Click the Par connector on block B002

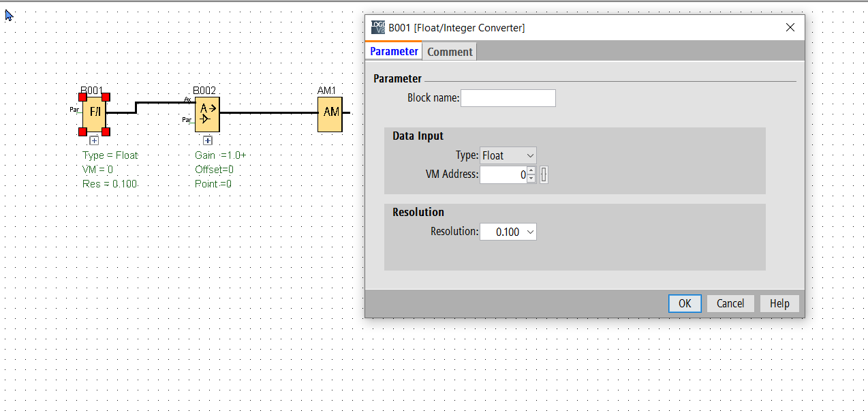(187, 120)
